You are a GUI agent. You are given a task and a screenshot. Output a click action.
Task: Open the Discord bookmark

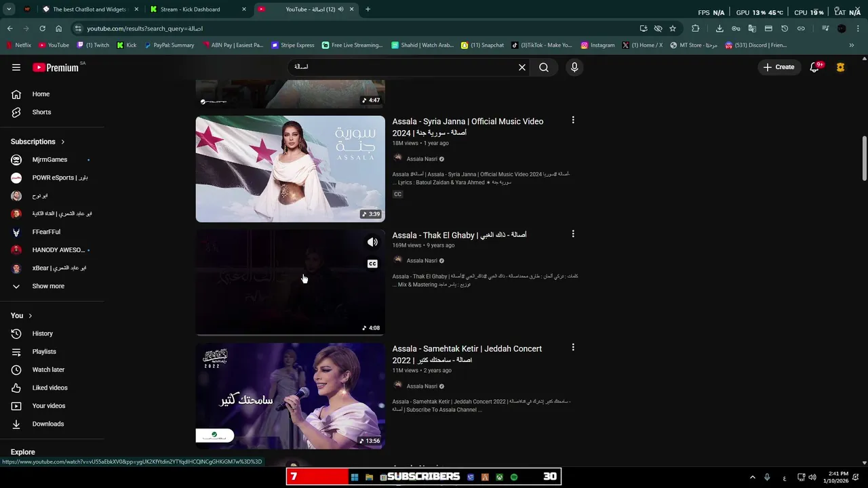[756, 45]
